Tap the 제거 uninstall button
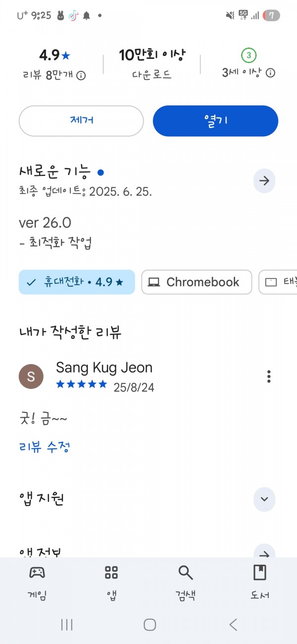 tap(81, 121)
